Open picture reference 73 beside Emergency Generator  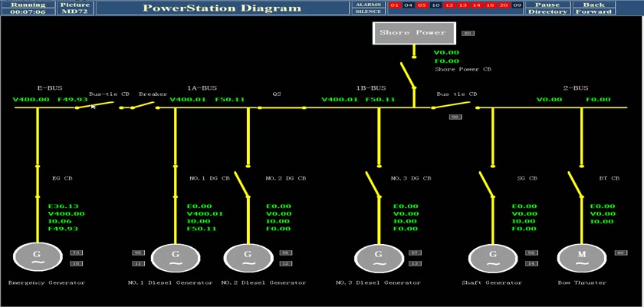76,253
